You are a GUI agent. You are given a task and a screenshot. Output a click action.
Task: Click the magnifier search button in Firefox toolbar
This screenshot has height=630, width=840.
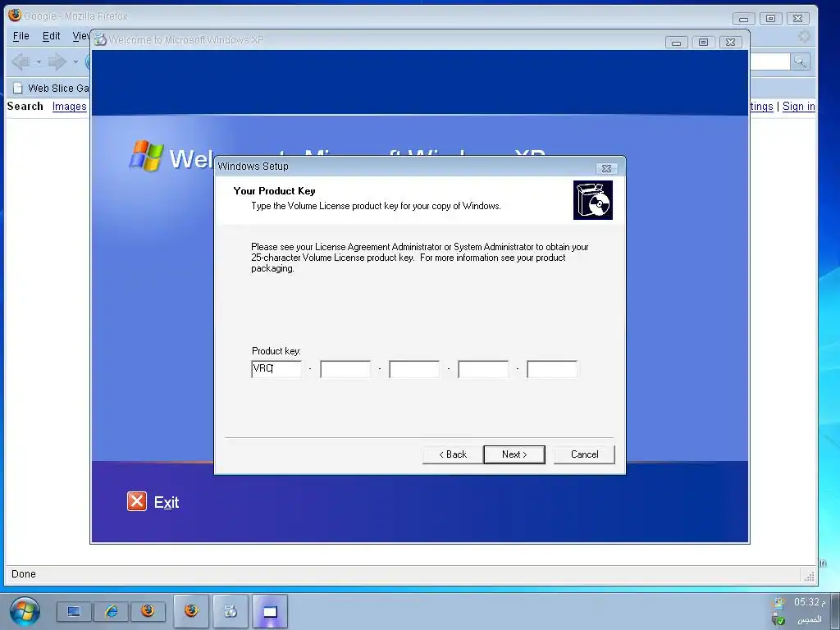click(800, 62)
